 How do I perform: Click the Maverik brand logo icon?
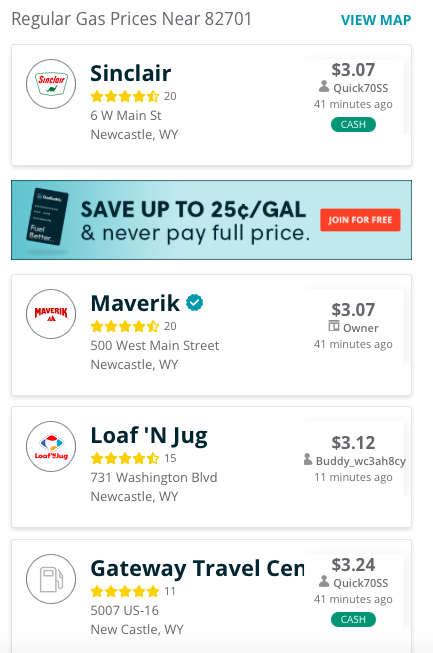(x=51, y=314)
